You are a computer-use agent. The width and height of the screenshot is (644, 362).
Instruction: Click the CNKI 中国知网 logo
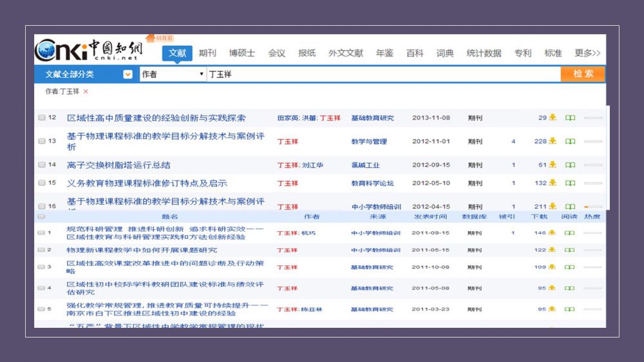point(90,50)
